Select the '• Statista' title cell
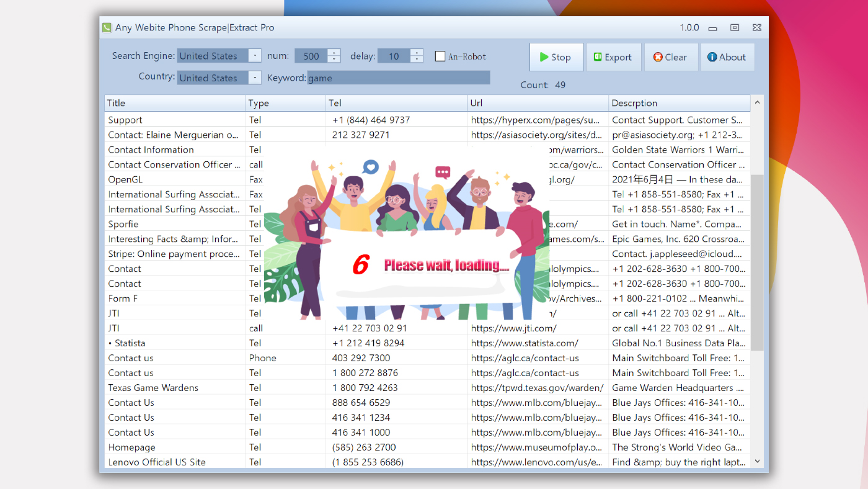Screen dimensions: 868x489 [x=175, y=343]
